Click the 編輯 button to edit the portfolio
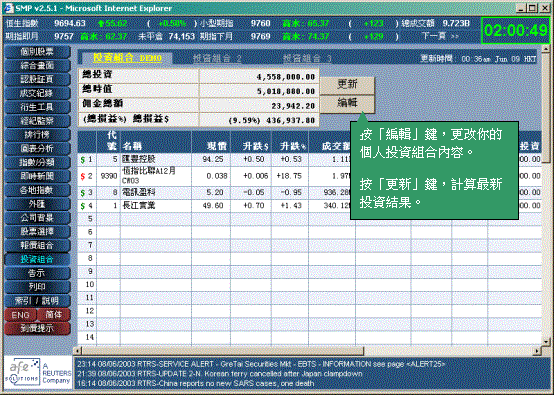 [x=347, y=103]
